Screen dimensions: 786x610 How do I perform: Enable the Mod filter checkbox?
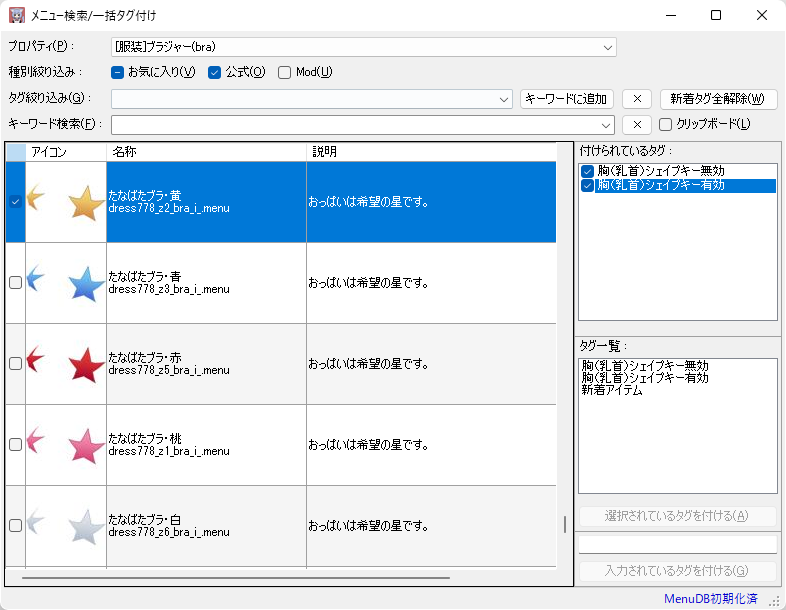pyautogui.click(x=285, y=72)
